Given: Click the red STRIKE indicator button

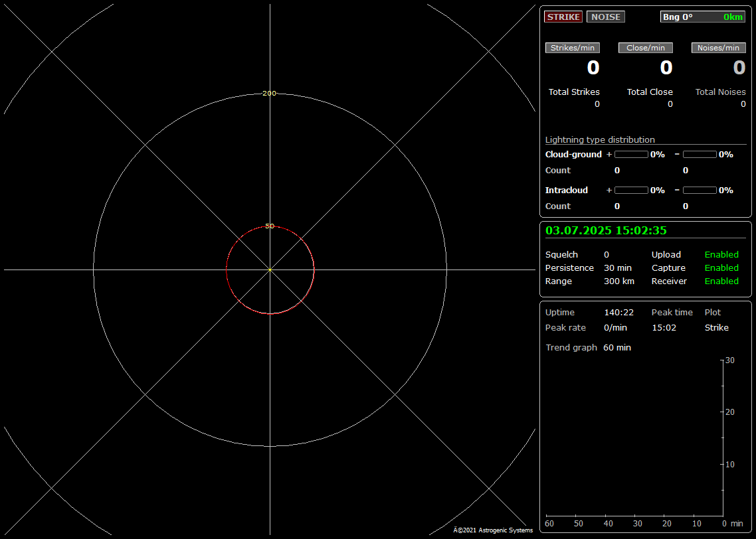Looking at the screenshot, I should coord(563,17).
